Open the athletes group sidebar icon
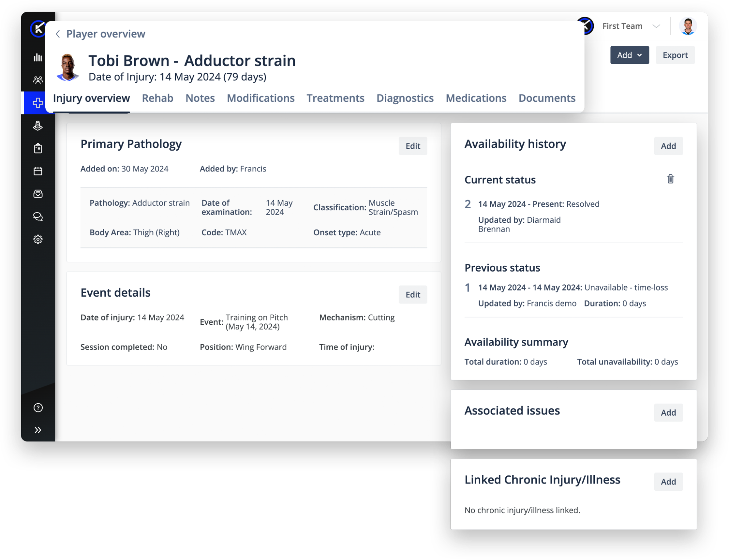This screenshot has height=560, width=729. [38, 80]
